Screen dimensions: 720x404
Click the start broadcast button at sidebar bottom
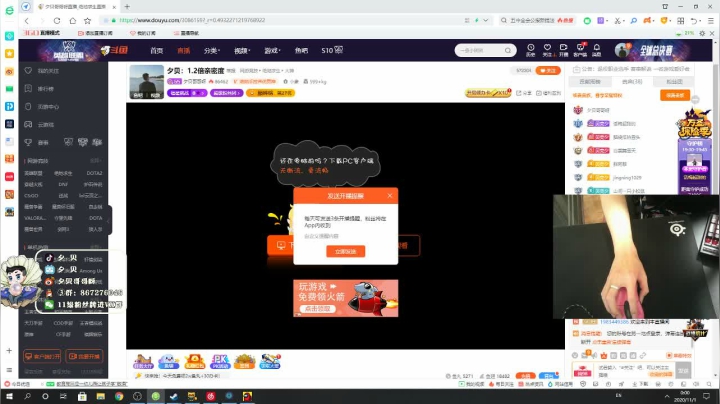(x=84, y=356)
